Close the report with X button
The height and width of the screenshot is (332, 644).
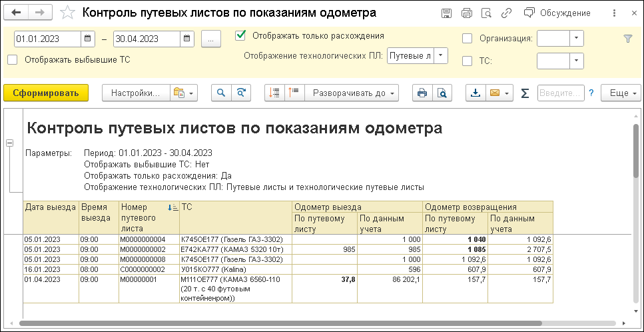tap(635, 13)
